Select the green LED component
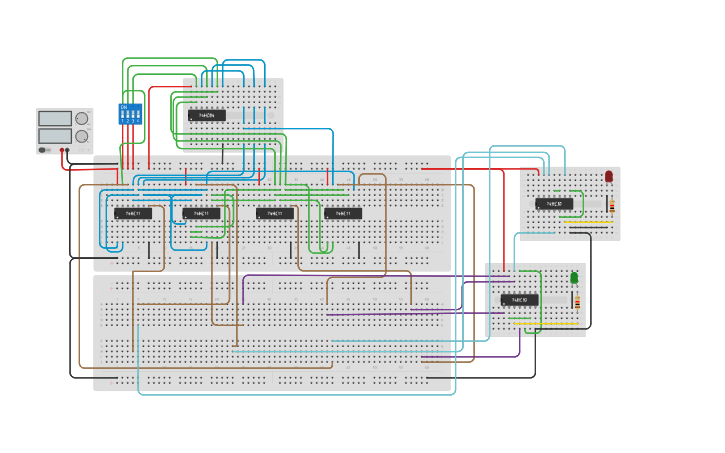Viewport: 725px width, 453px height. pyautogui.click(x=574, y=277)
